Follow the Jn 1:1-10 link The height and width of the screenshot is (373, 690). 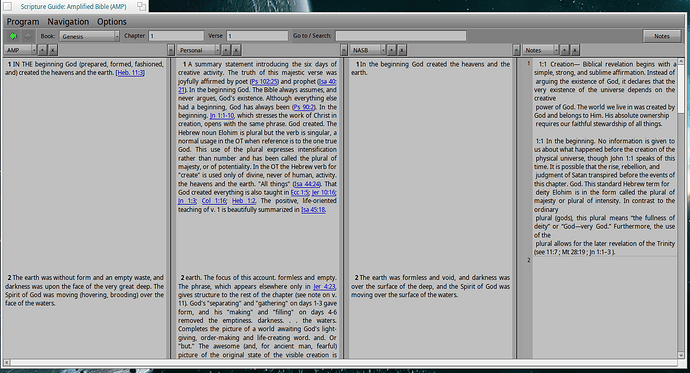coord(222,116)
